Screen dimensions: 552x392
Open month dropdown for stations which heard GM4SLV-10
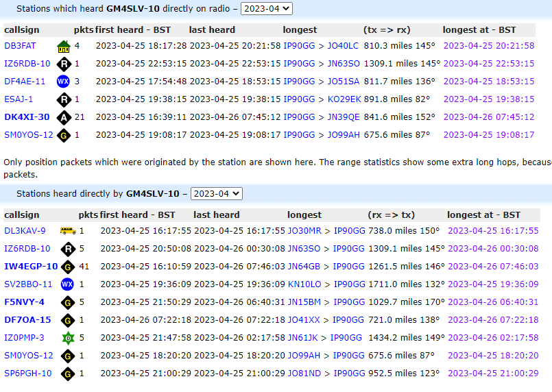coord(267,8)
